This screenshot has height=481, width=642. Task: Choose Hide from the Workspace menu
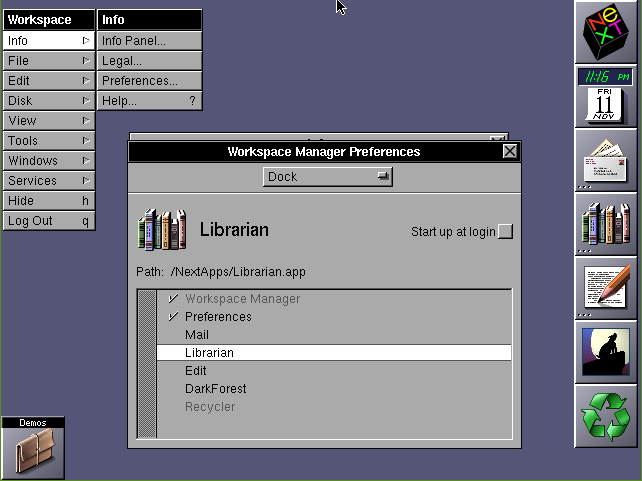49,201
